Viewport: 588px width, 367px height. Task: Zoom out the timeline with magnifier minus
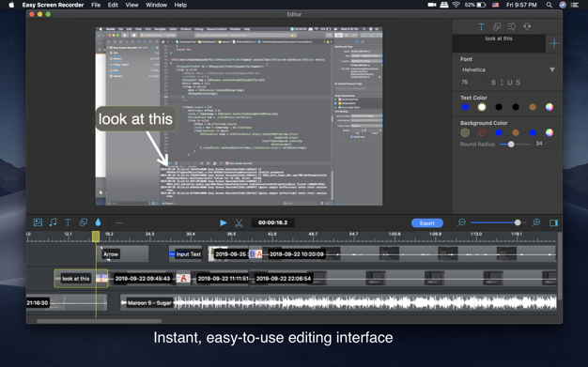tap(461, 222)
